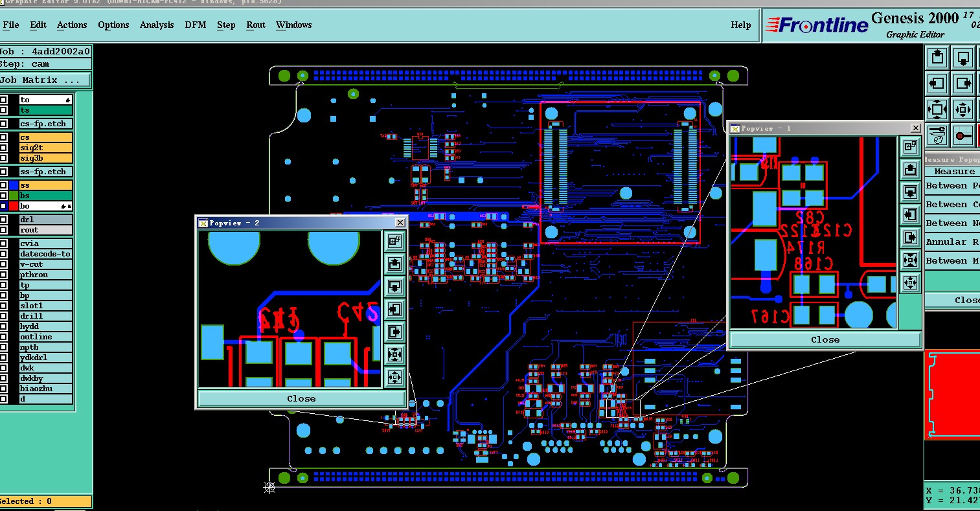The height and width of the screenshot is (511, 980).
Task: Open the Edit menu
Action: [38, 25]
